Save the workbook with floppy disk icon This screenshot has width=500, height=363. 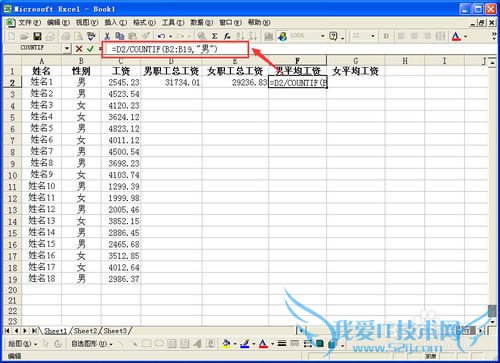click(37, 36)
